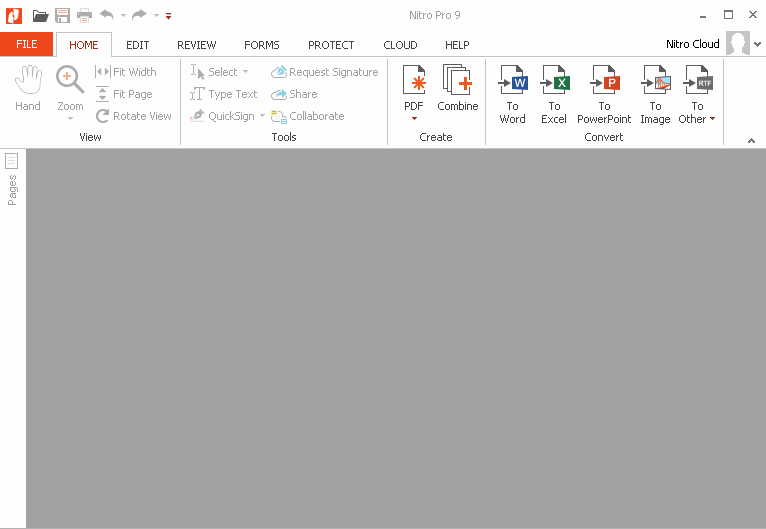
Task: Minimize the Nitro Pro window
Action: pos(703,16)
